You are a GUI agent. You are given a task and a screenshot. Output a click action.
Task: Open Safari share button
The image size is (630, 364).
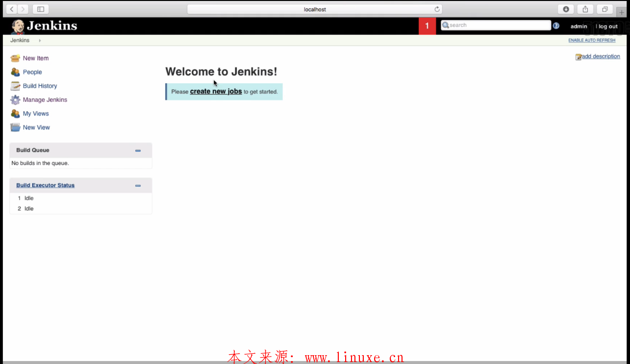[585, 9]
